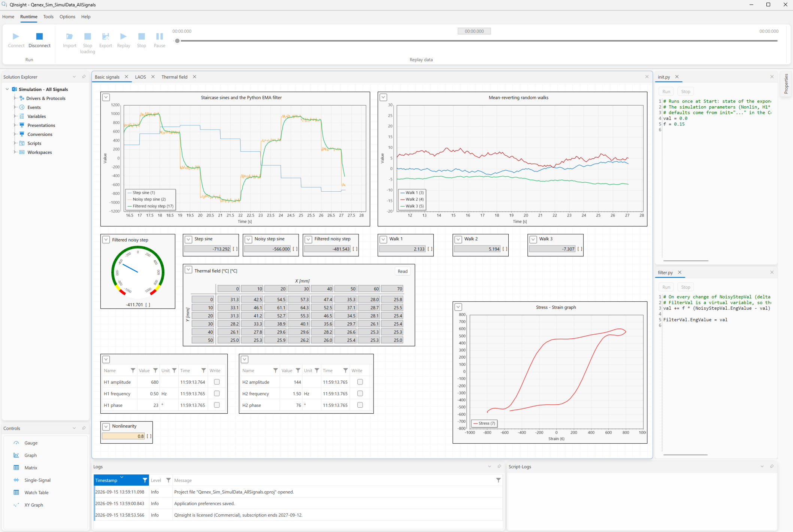Select the Graph control icon
This screenshot has height=532, width=793.
click(x=16, y=455)
